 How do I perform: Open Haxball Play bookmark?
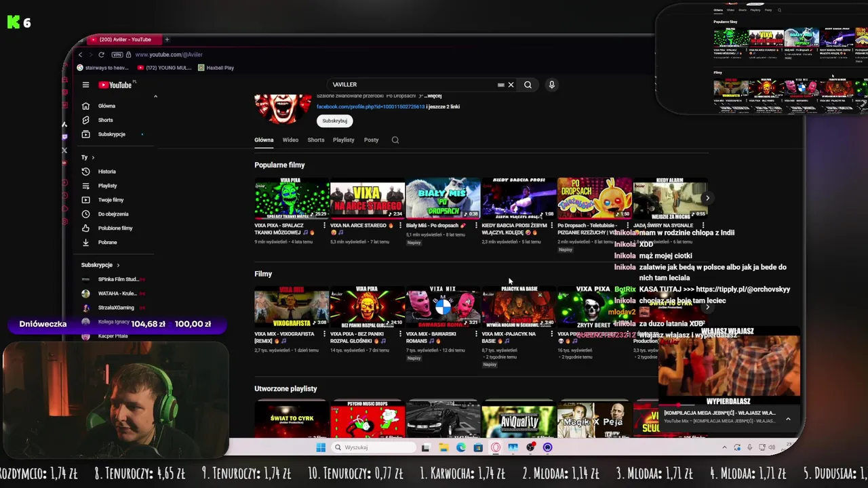coord(216,68)
